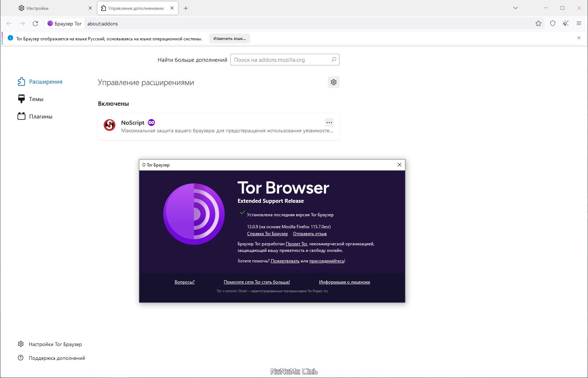Screen dimensions: 588x378
Task: Open the Вопросы? link
Action: pyautogui.click(x=184, y=282)
